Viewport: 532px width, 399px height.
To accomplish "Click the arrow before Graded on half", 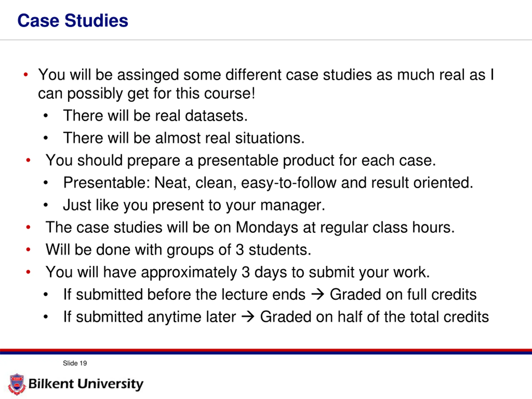I will pos(248,317).
